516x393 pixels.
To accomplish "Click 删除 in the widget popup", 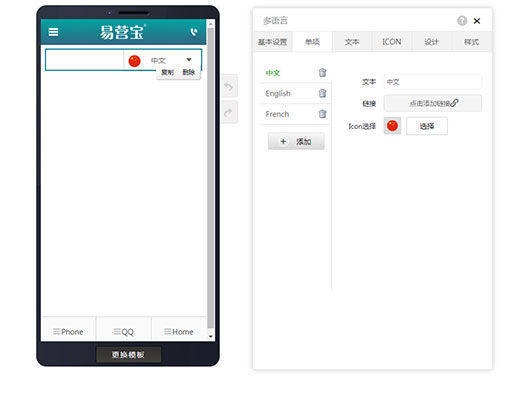I will tap(188, 72).
